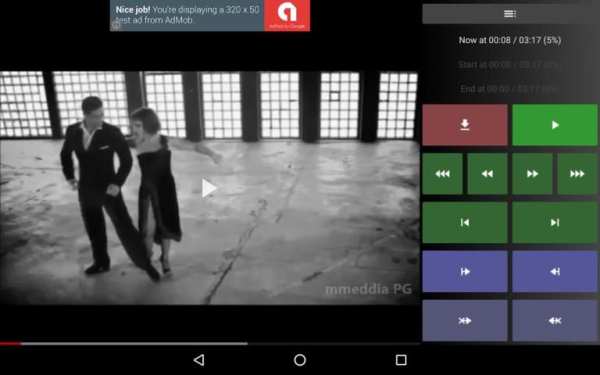
Task: Click the grey jump-to-start marker button
Action: (x=465, y=320)
